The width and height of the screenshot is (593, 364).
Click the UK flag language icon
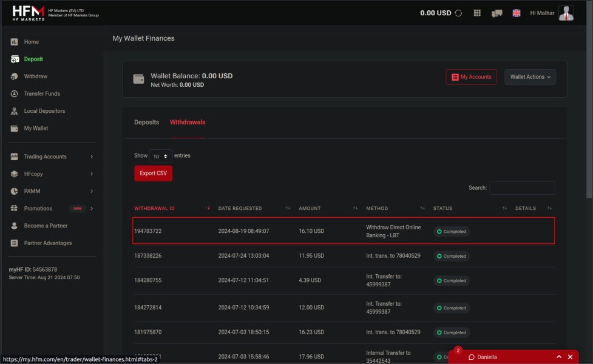click(517, 13)
